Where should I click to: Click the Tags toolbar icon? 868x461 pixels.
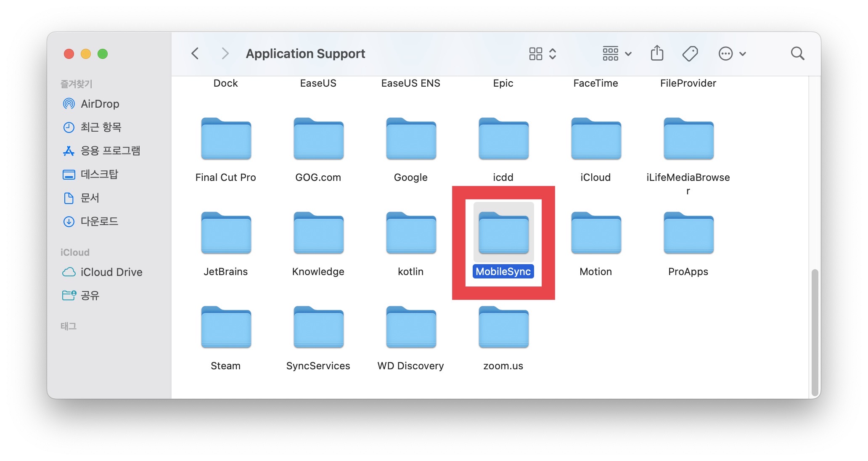coord(690,53)
